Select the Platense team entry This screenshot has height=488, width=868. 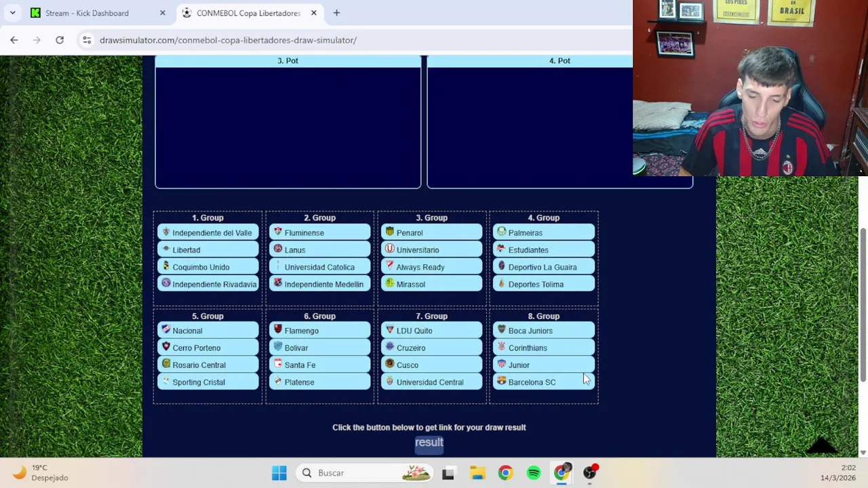[x=320, y=382]
